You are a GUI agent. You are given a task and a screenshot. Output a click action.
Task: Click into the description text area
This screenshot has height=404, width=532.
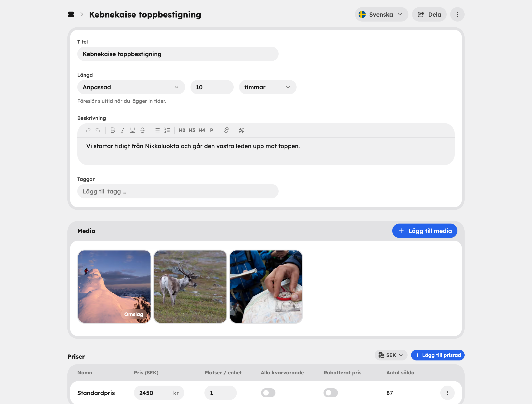coord(266,151)
